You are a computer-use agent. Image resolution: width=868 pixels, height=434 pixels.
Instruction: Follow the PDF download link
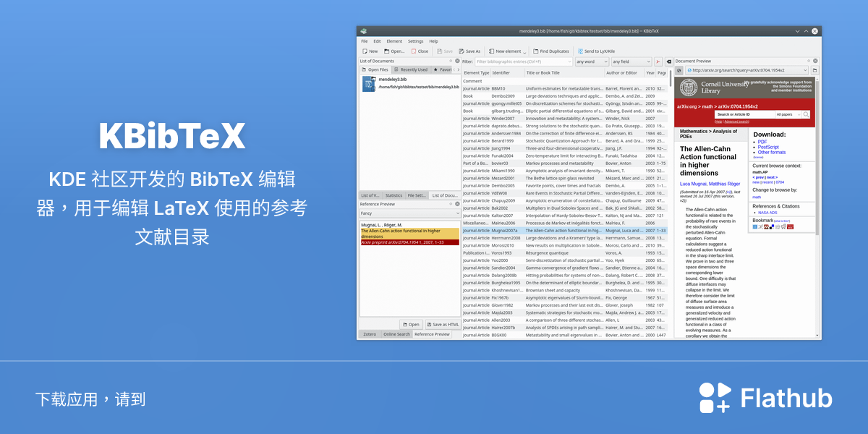coord(762,142)
